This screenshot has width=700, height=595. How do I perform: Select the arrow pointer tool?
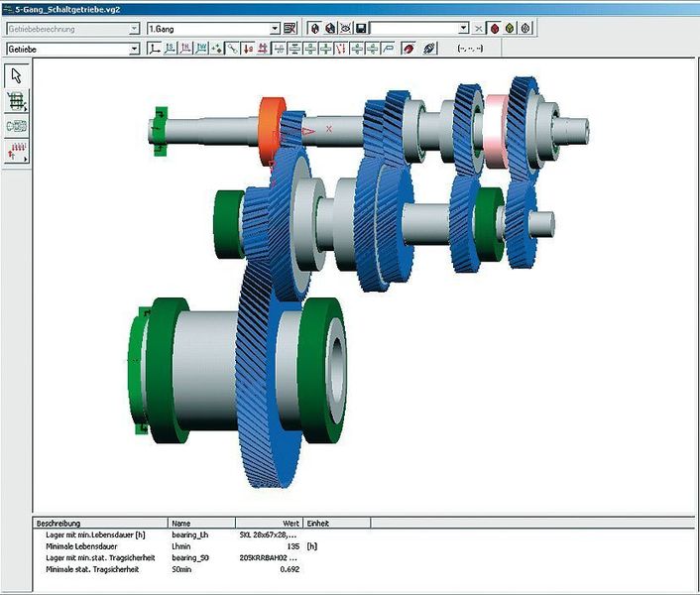[x=17, y=75]
